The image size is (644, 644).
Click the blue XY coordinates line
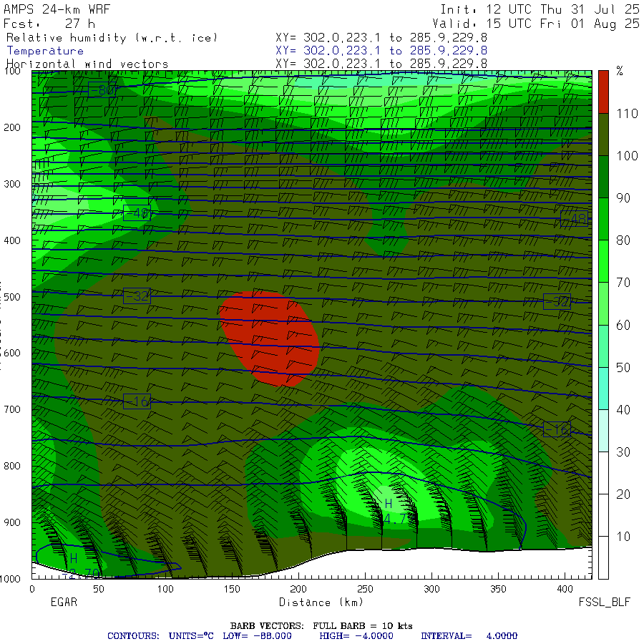tap(381, 51)
